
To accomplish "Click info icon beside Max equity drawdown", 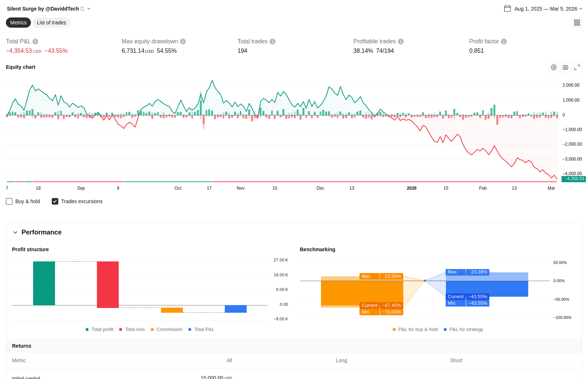I will tap(183, 42).
